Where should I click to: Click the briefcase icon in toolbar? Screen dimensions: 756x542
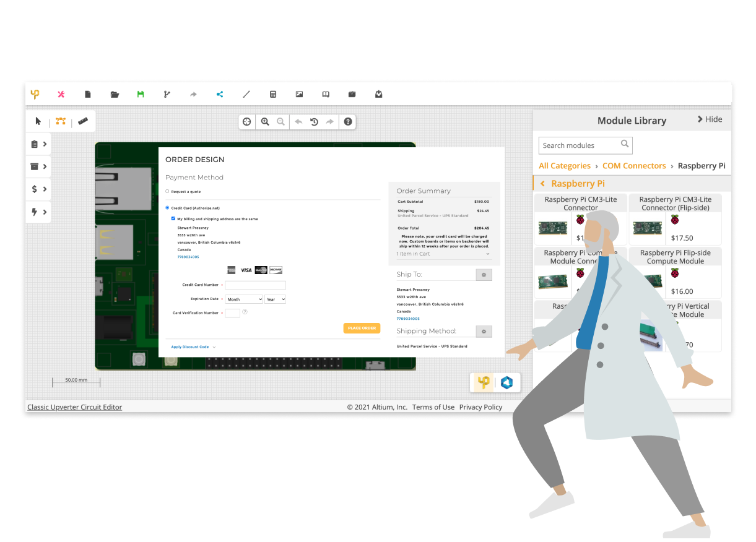click(x=352, y=94)
